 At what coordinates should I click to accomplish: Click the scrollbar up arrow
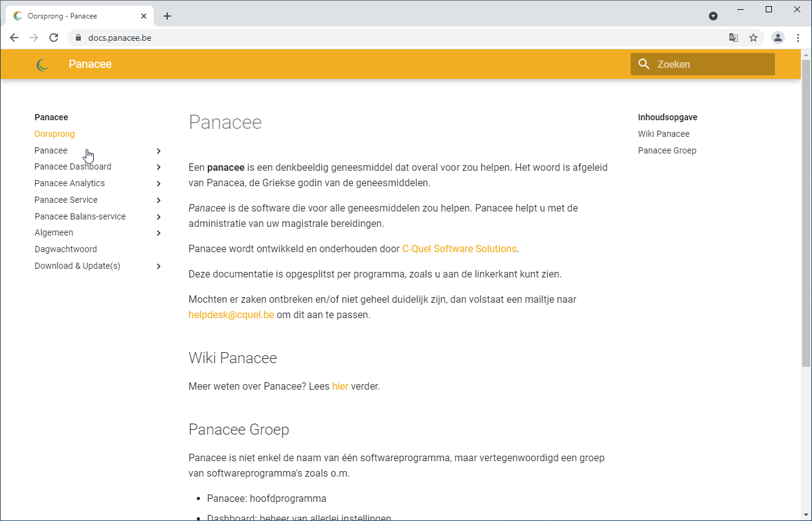click(x=806, y=55)
